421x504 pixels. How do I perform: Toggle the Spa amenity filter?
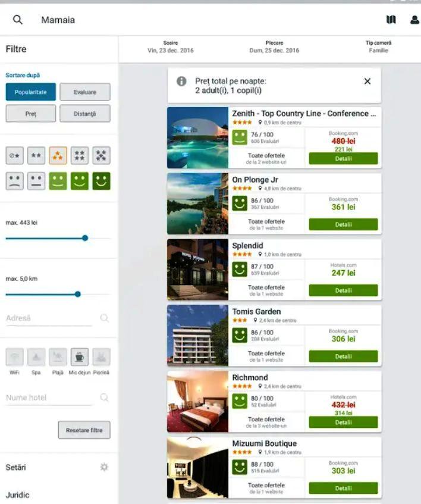click(x=36, y=357)
